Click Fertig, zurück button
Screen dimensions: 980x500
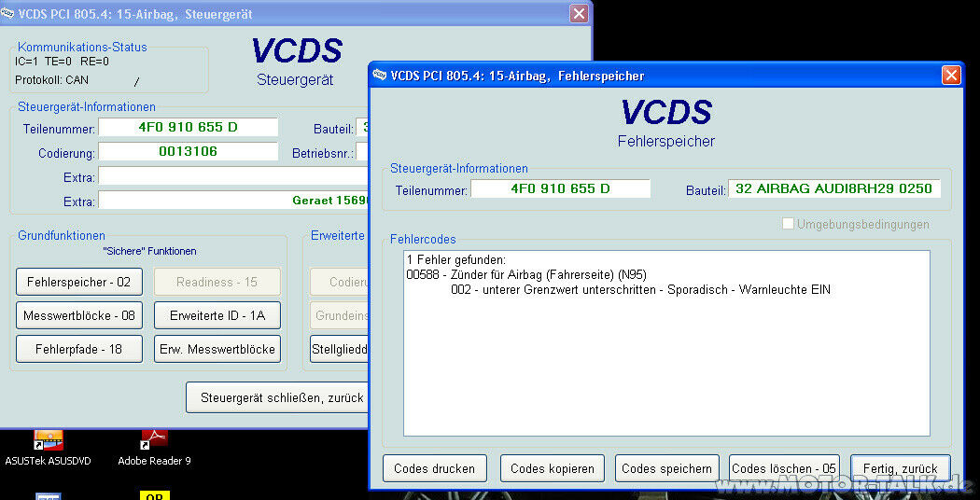901,468
